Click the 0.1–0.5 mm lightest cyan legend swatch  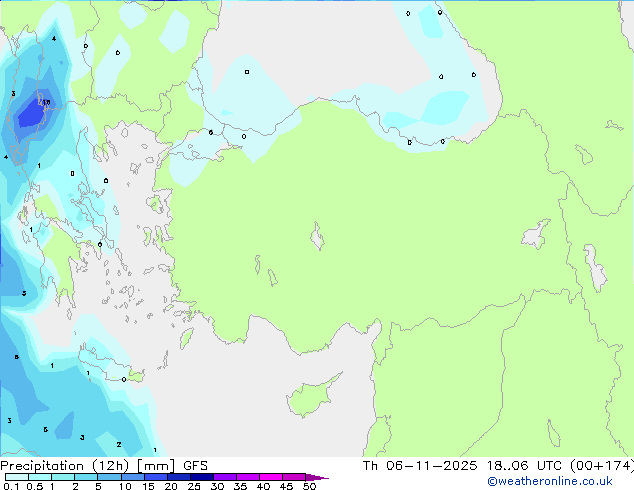point(17,477)
